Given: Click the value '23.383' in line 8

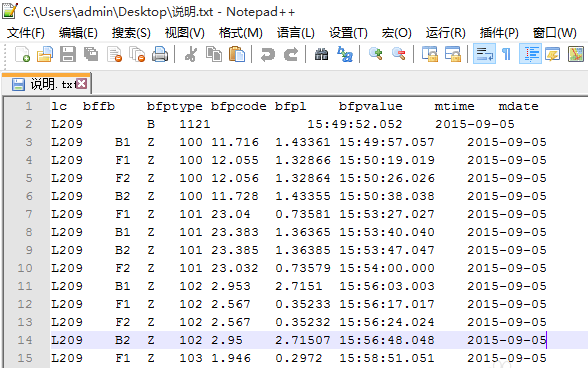Looking at the screenshot, I should click(235, 232).
